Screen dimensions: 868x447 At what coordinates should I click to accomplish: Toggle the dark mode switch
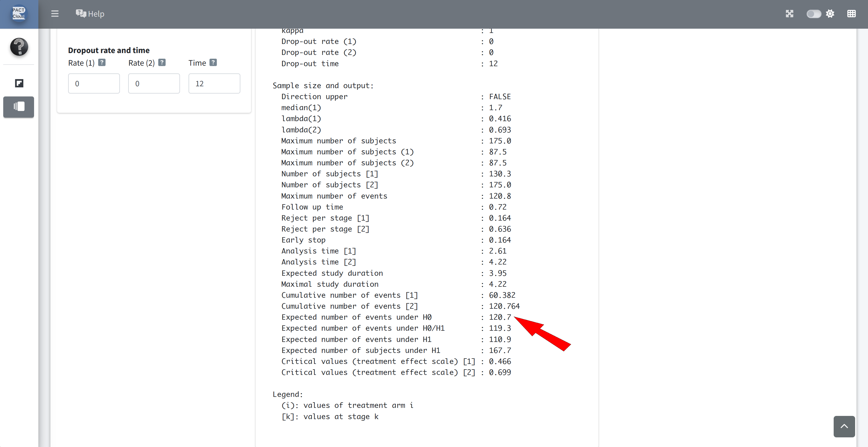(x=813, y=14)
